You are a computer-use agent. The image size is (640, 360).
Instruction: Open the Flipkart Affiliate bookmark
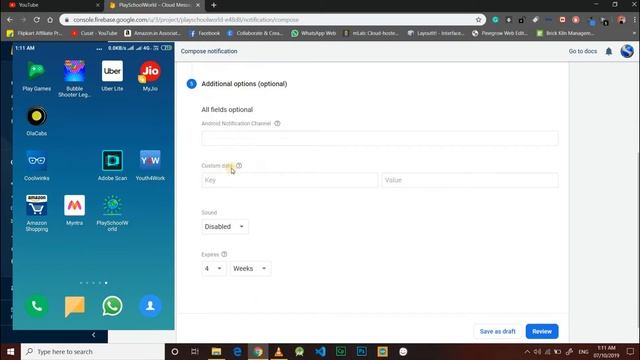[x=35, y=33]
